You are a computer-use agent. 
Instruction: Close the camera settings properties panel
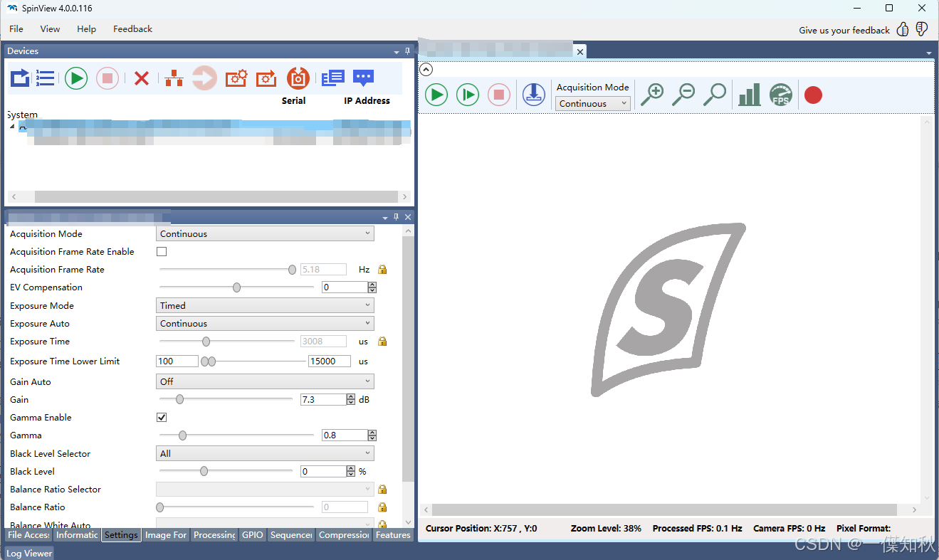408,217
